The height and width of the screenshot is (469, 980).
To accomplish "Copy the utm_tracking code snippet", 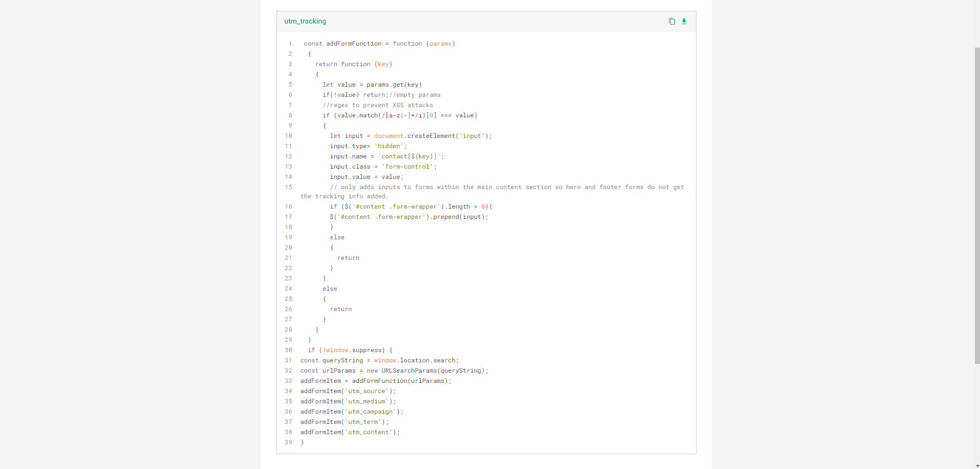I will tap(671, 21).
